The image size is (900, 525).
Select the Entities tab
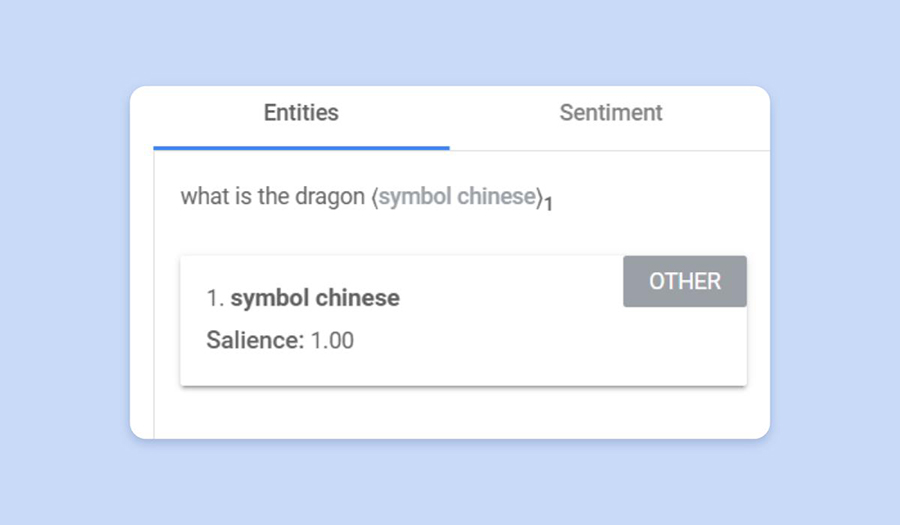[x=301, y=113]
